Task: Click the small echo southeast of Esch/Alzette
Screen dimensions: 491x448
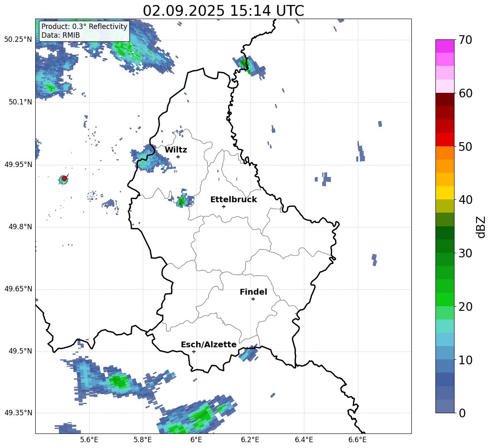Action: [248, 354]
